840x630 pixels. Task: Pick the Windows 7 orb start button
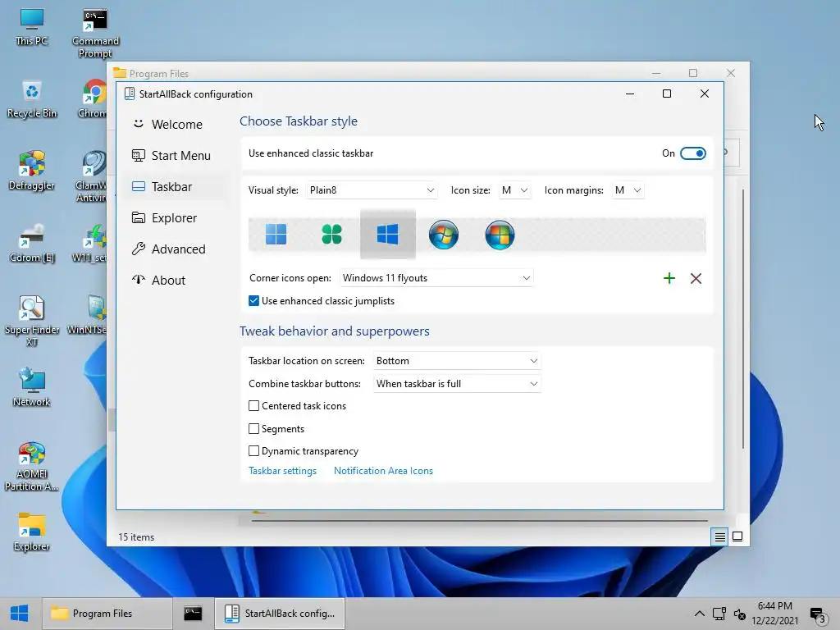click(x=444, y=234)
